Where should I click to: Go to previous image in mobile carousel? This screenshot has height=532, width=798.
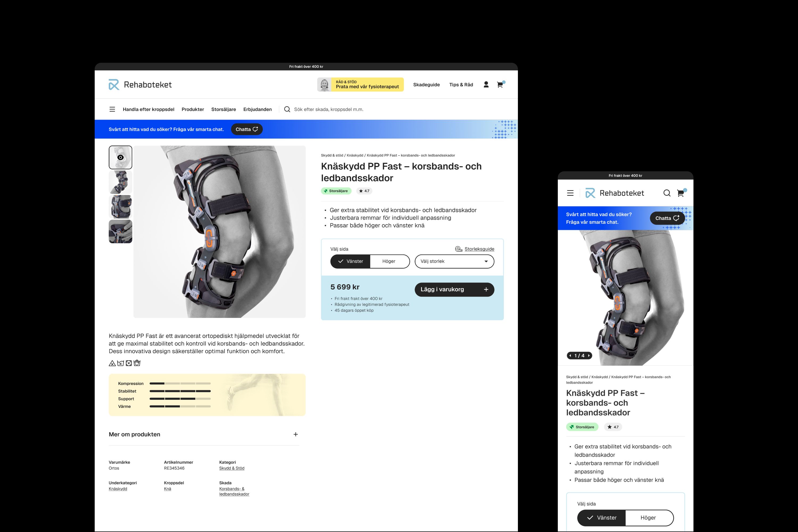(570, 356)
